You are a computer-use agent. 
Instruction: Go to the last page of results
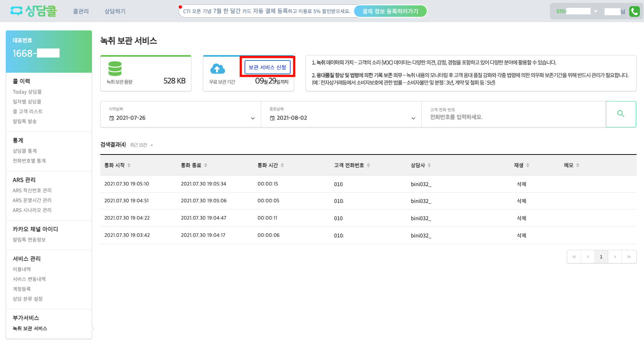629,257
